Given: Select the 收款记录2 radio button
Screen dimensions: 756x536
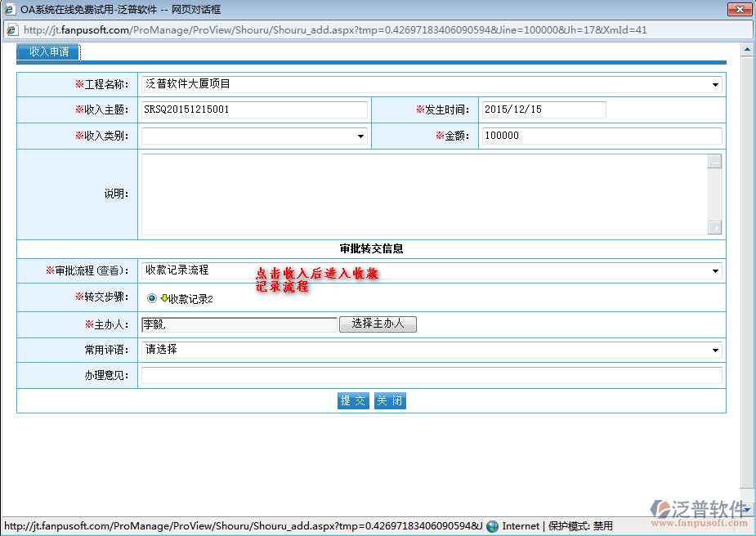Looking at the screenshot, I should (x=152, y=299).
